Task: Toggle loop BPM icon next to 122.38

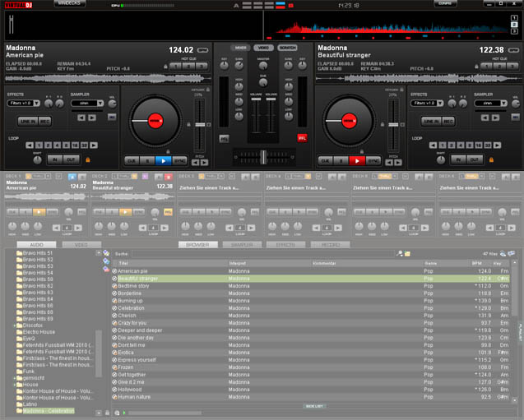Action: point(513,50)
